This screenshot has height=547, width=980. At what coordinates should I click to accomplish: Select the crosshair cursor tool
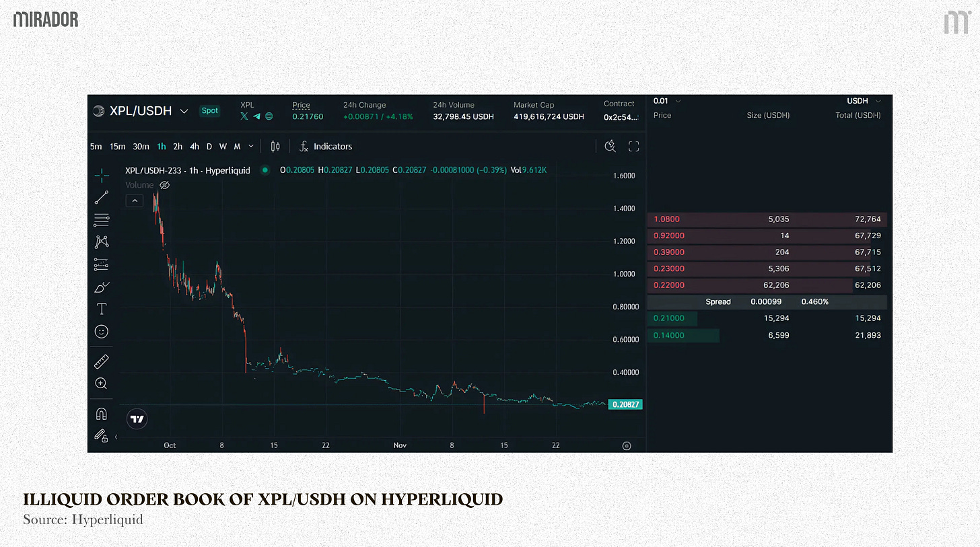coord(102,175)
